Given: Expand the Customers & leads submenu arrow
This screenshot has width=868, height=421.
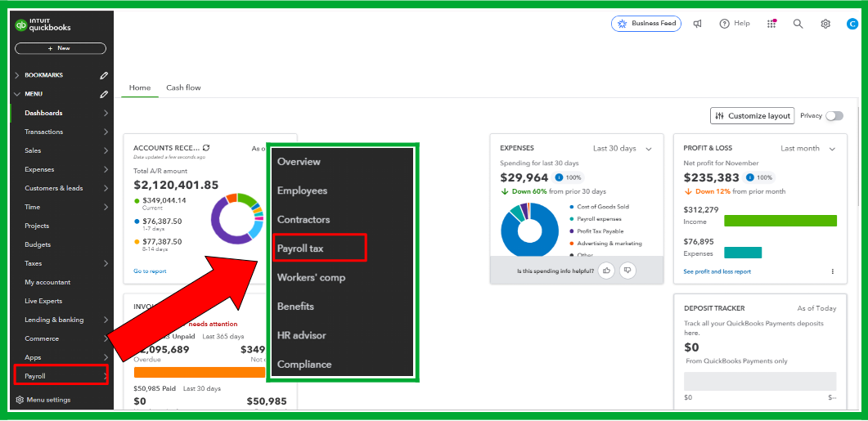Looking at the screenshot, I should (x=106, y=188).
